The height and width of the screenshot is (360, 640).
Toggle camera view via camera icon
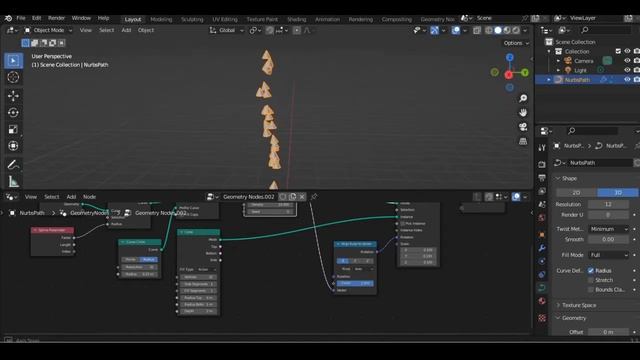coord(523,127)
